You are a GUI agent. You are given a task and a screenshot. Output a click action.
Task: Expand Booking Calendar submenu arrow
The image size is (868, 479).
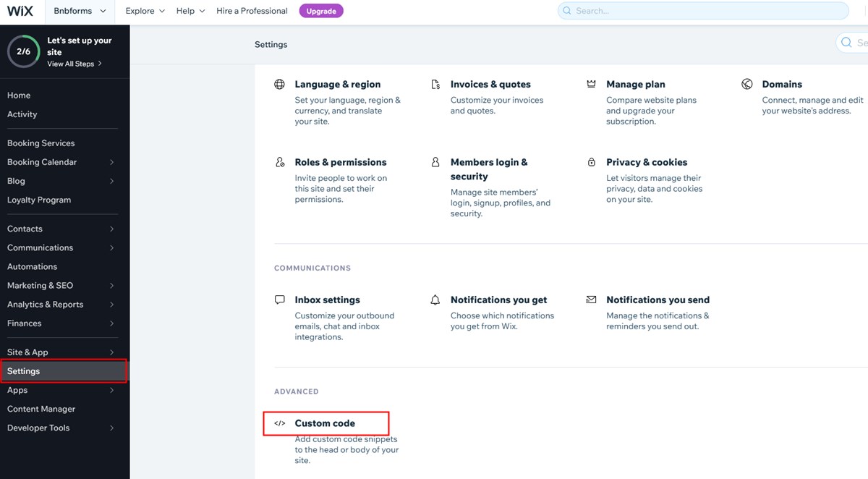112,162
